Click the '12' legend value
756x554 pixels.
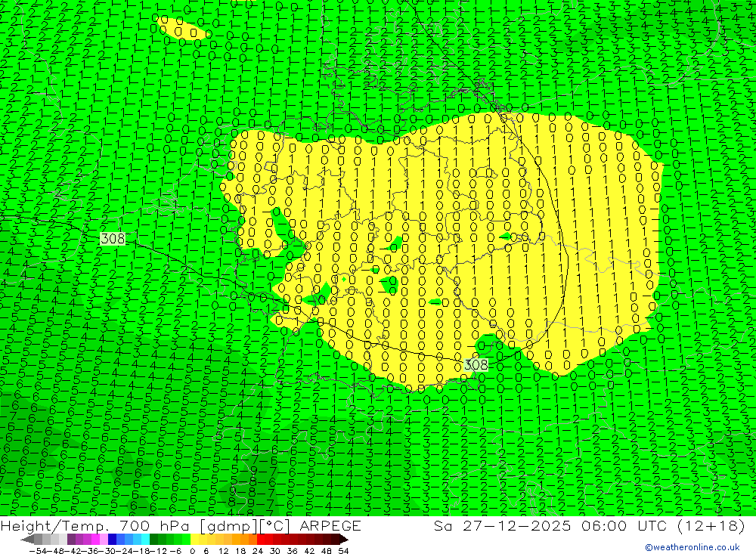(x=223, y=551)
